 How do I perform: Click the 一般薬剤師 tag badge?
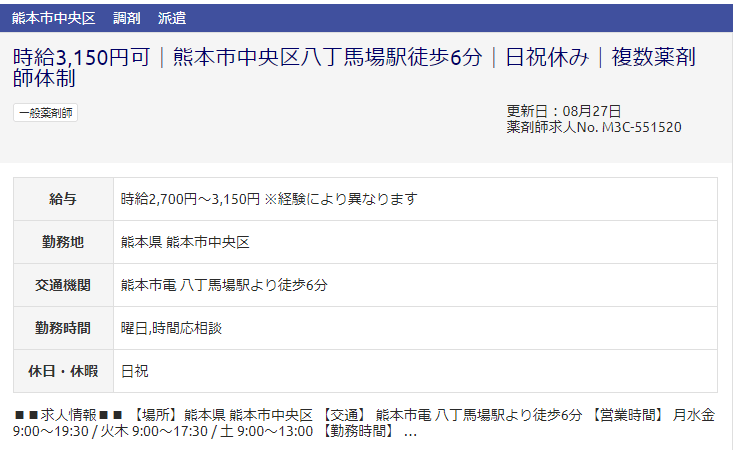[45, 113]
